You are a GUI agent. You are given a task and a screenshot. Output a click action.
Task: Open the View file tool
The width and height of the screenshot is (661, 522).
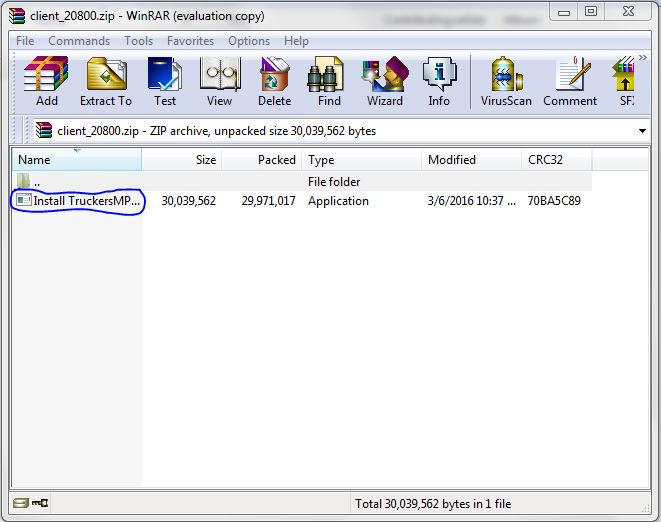pyautogui.click(x=220, y=81)
